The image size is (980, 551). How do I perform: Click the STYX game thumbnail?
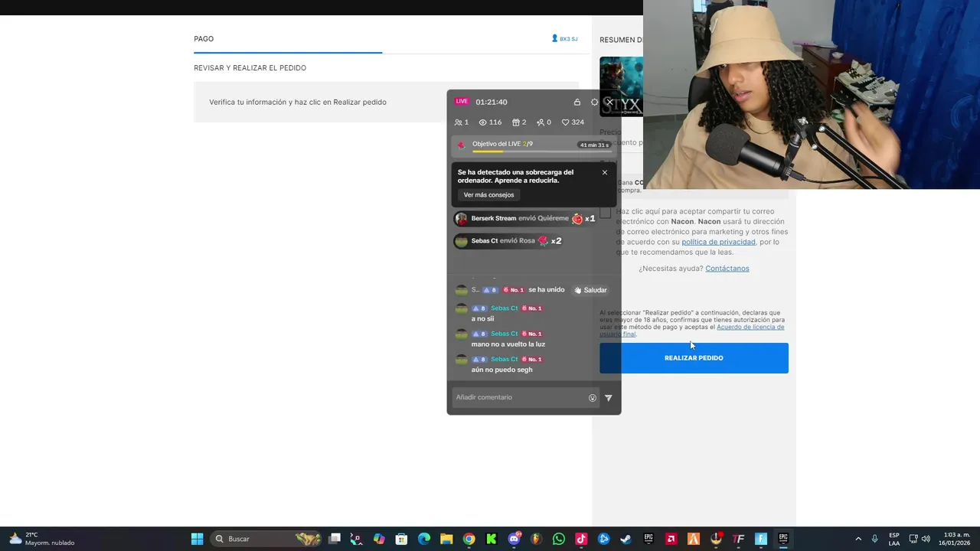(x=621, y=86)
